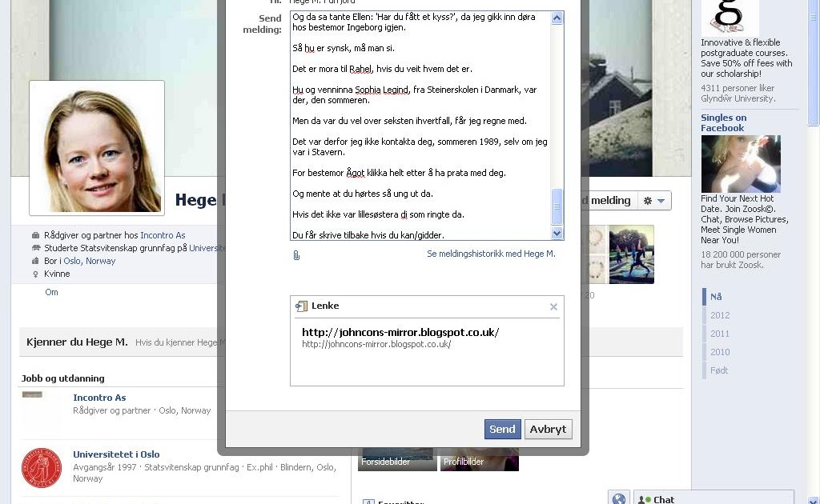Open Universitetet i Oslo education link
The height and width of the screenshot is (504, 820).
pyautogui.click(x=116, y=455)
